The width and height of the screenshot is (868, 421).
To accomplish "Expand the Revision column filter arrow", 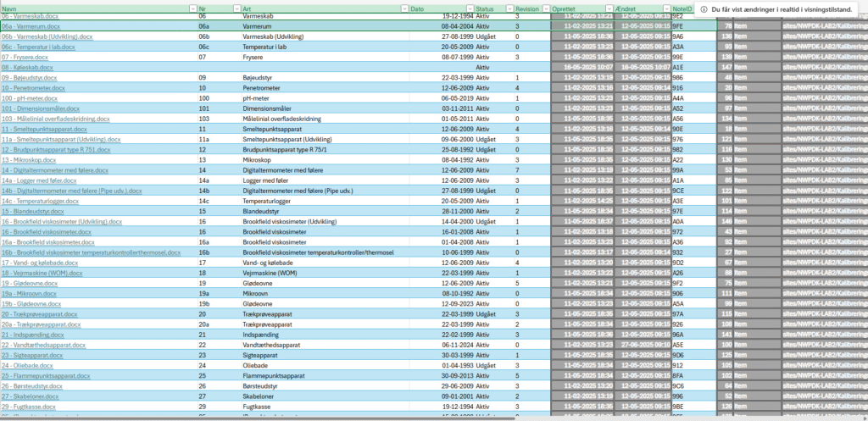I will click(x=545, y=8).
